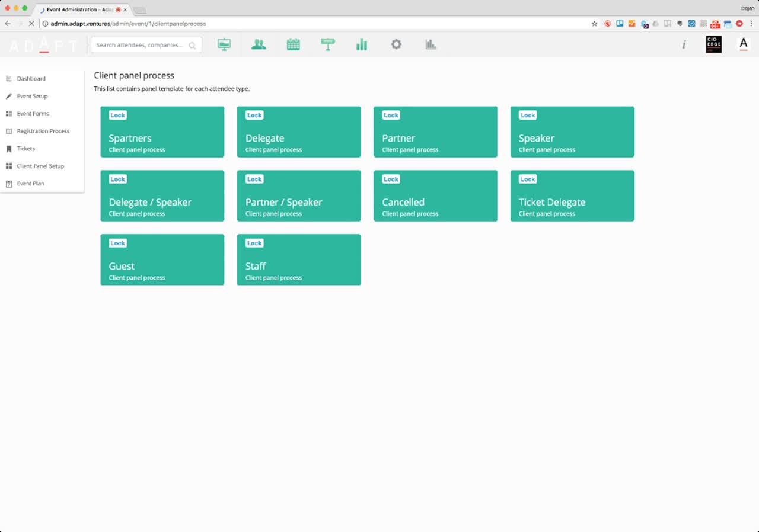The width and height of the screenshot is (759, 532).
Task: Bookmark page with the star icon
Action: 595,24
